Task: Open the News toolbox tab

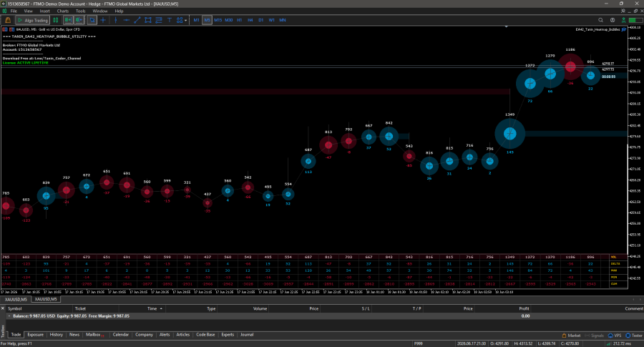Action: pos(74,335)
